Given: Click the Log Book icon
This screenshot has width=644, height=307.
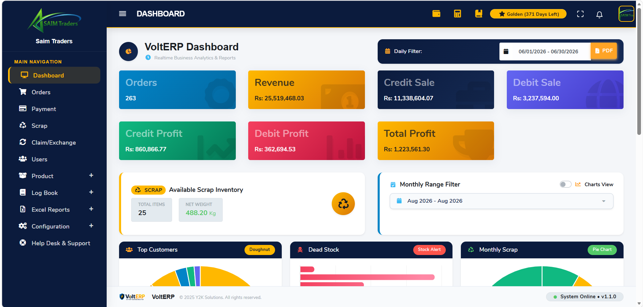Looking at the screenshot, I should point(23,192).
